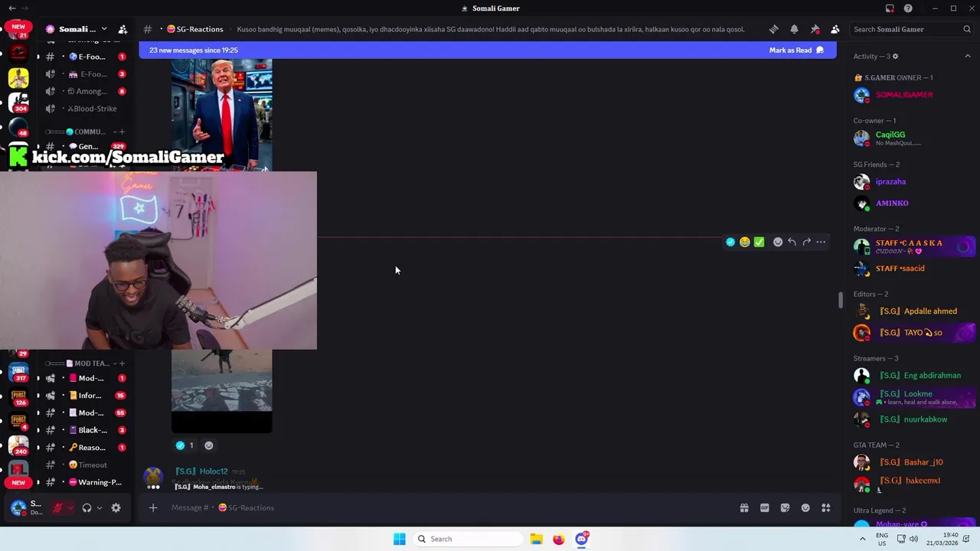Toggle deafen headphones button
This screenshot has width=980, height=551.
pyautogui.click(x=87, y=507)
